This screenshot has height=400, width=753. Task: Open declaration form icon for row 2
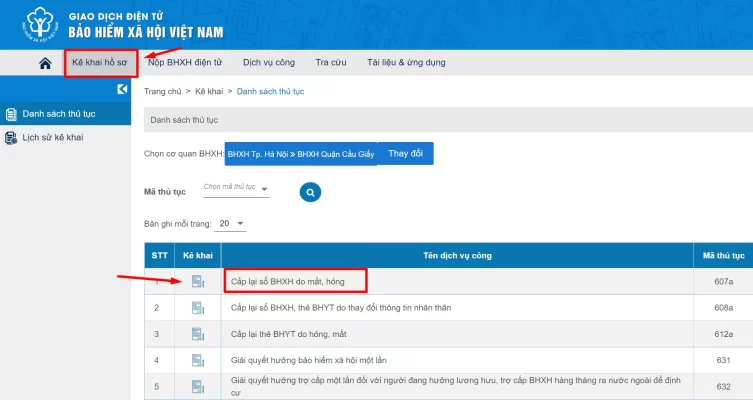coord(197,307)
